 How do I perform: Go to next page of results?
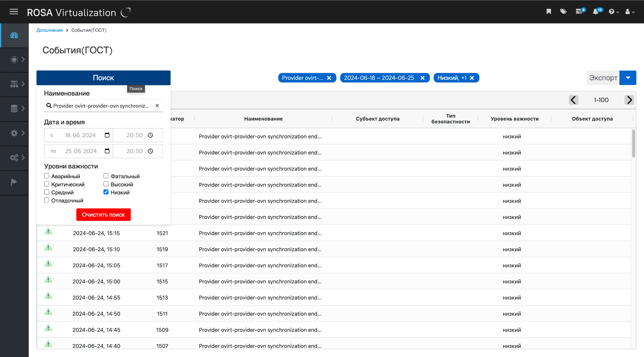click(629, 100)
